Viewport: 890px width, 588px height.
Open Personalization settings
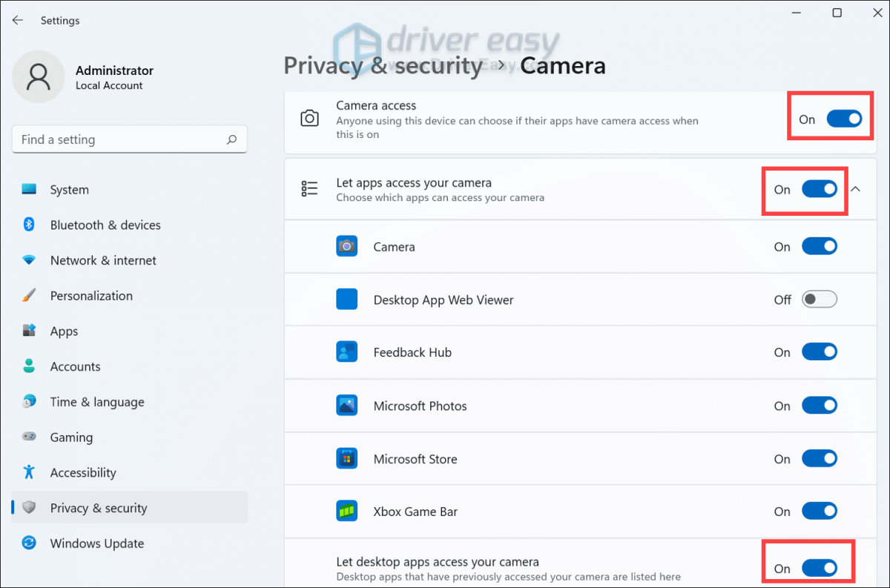pyautogui.click(x=28, y=295)
